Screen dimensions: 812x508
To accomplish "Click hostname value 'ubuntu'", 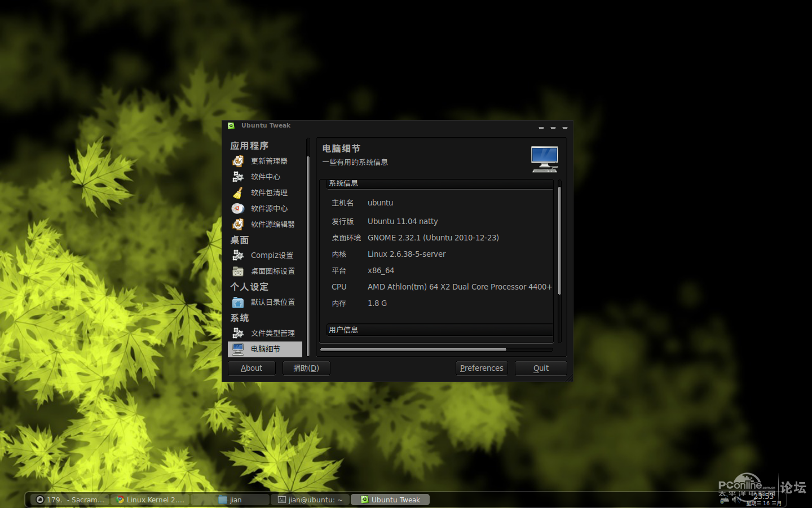I will 381,203.
